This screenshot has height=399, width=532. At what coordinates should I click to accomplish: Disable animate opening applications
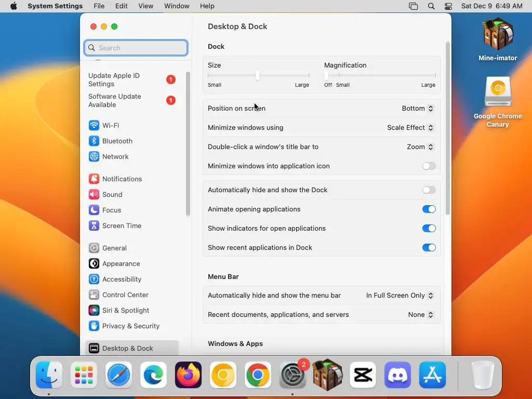429,209
